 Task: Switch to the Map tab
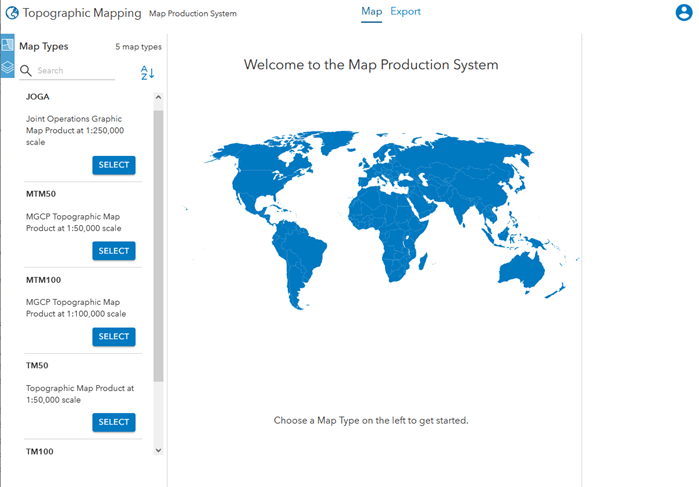pyautogui.click(x=371, y=12)
